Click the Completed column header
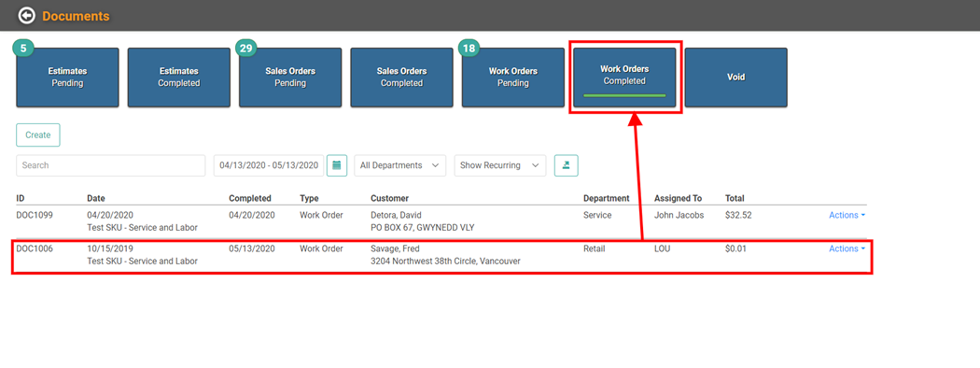The image size is (980, 368). [250, 198]
